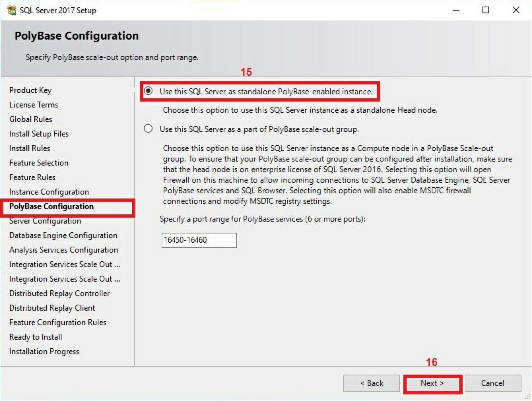Open License Terms step in sidebar

(34, 105)
